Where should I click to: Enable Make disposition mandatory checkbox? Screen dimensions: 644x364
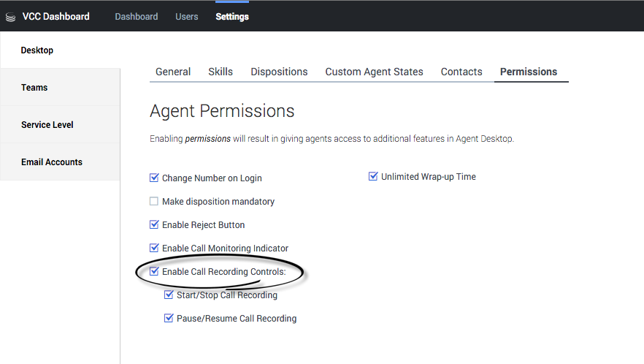coord(154,201)
